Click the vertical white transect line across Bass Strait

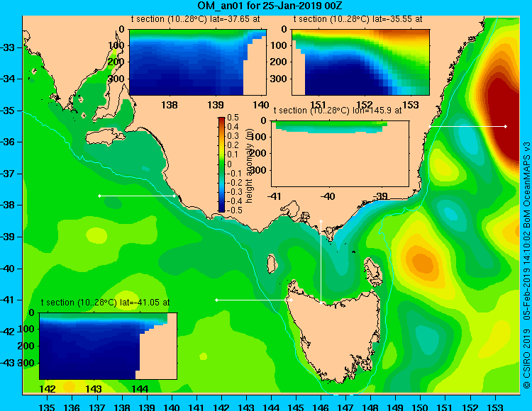(x=321, y=262)
